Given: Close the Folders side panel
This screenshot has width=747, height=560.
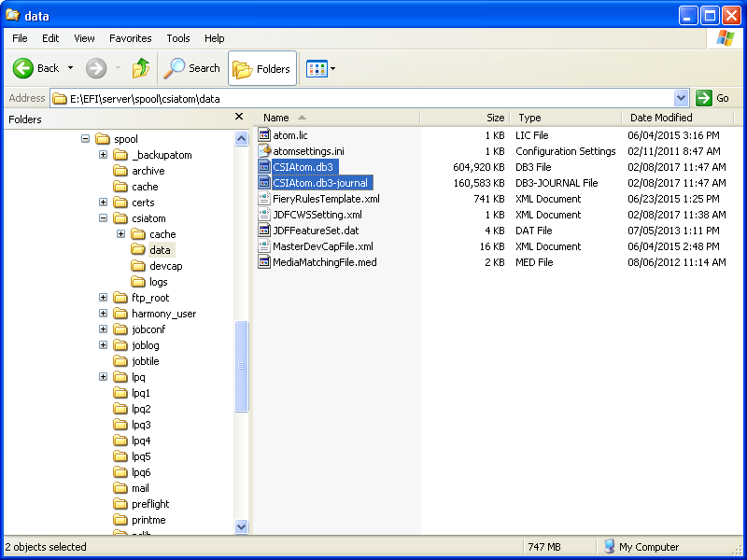Looking at the screenshot, I should pyautogui.click(x=239, y=118).
